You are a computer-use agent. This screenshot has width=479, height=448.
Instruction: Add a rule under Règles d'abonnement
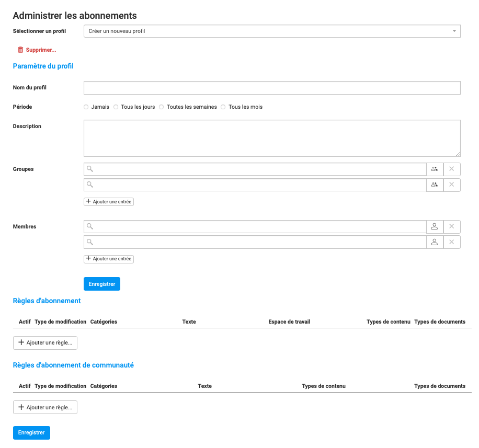[45, 343]
